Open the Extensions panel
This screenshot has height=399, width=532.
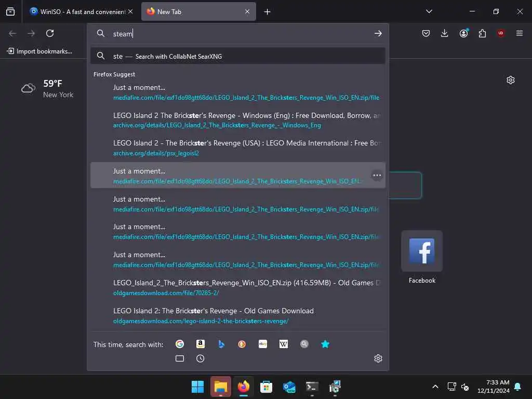point(482,33)
